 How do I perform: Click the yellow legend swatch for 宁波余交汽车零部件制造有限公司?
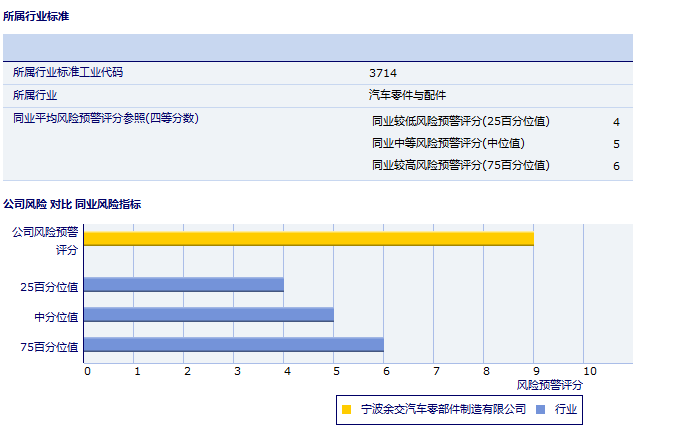(x=346, y=409)
